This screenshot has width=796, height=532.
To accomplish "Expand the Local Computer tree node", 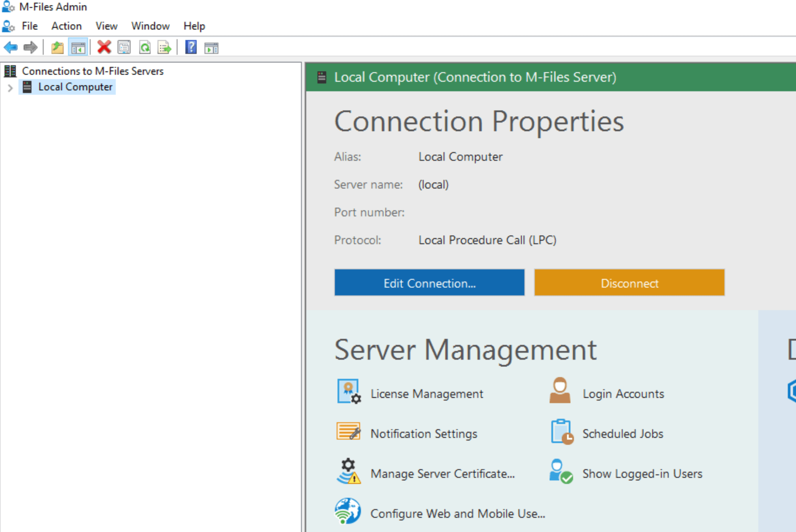I will click(10, 88).
